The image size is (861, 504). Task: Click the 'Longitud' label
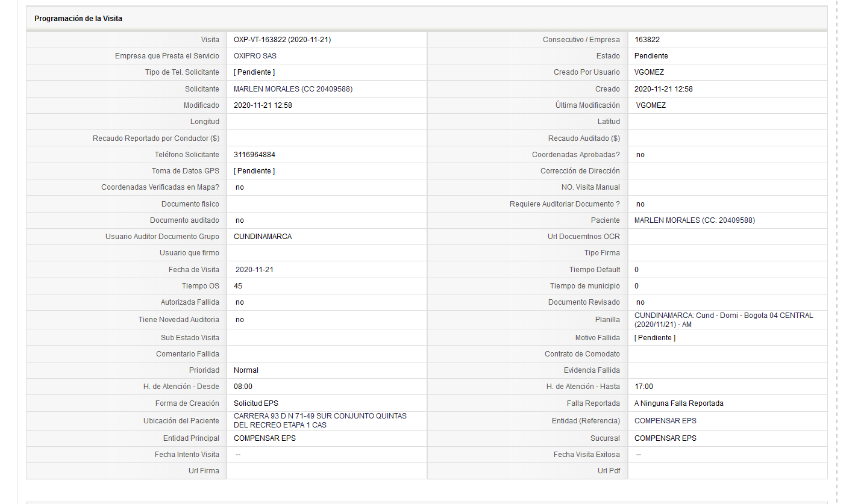tap(205, 122)
